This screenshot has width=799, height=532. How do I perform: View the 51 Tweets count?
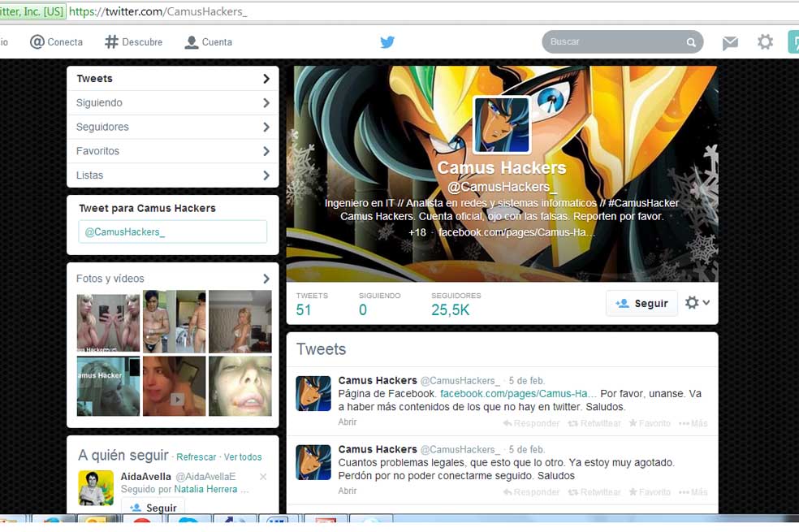(311, 305)
